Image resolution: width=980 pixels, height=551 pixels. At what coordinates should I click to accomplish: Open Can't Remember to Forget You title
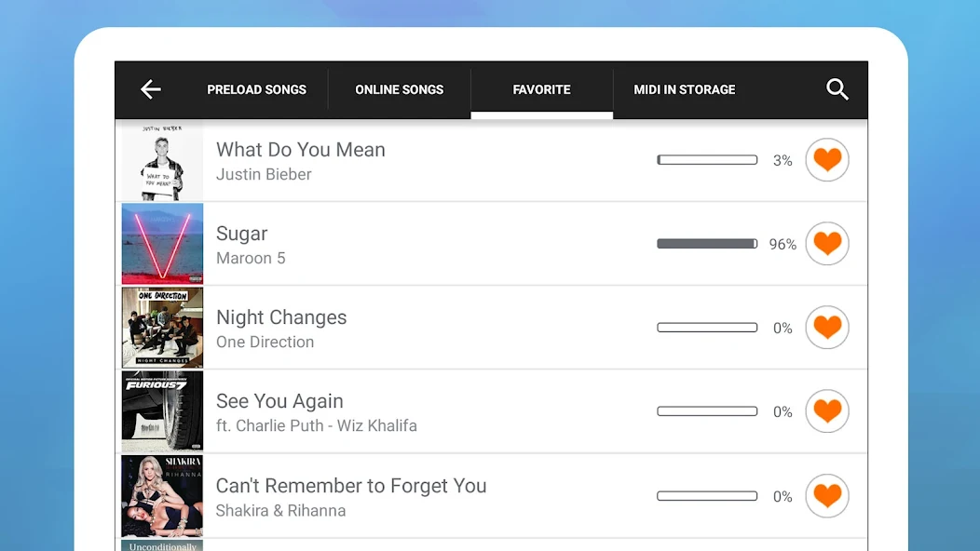tap(351, 486)
